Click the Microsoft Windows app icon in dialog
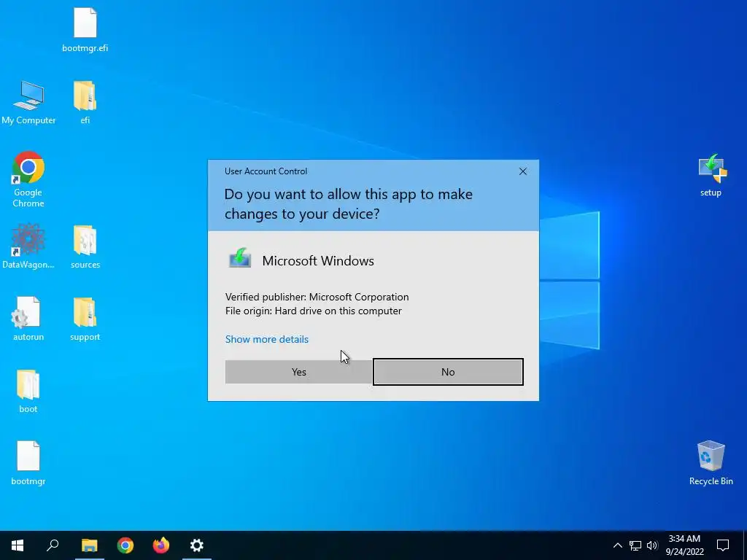 click(x=239, y=259)
